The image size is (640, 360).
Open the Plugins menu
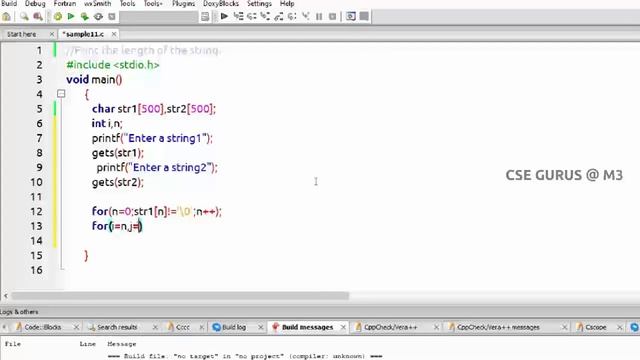pyautogui.click(x=183, y=4)
